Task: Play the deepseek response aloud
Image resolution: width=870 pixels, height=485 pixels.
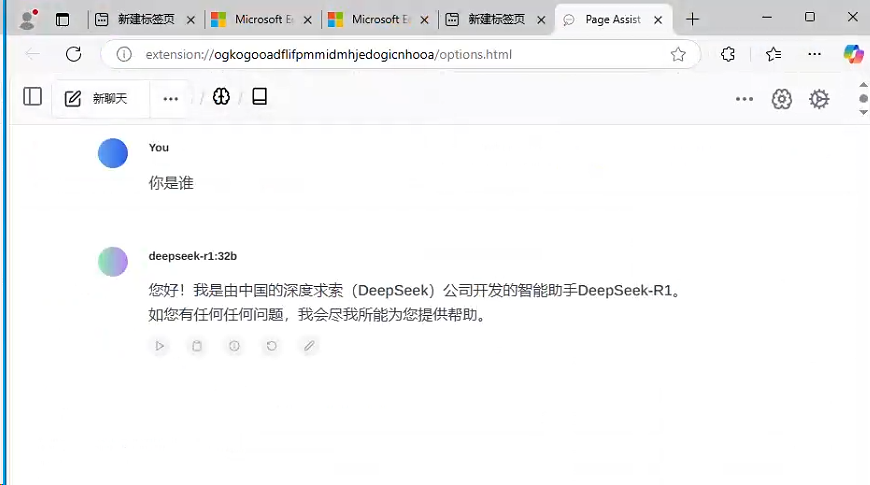Action: 160,346
